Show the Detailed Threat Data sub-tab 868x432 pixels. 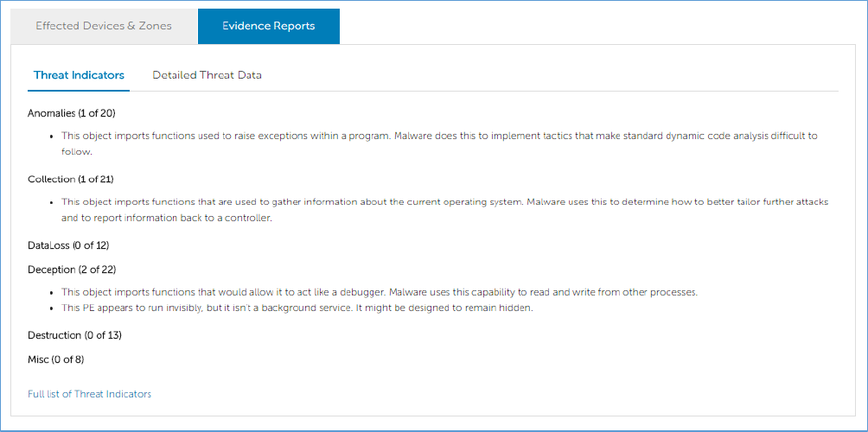207,75
